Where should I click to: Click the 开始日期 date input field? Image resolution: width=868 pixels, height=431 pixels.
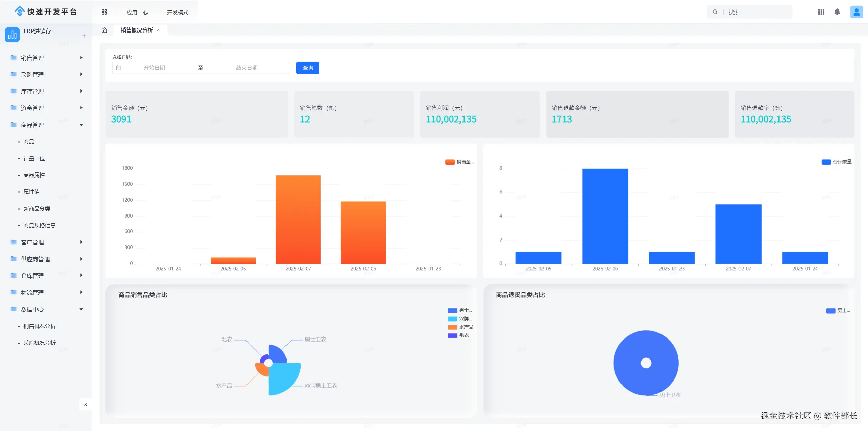click(x=154, y=68)
